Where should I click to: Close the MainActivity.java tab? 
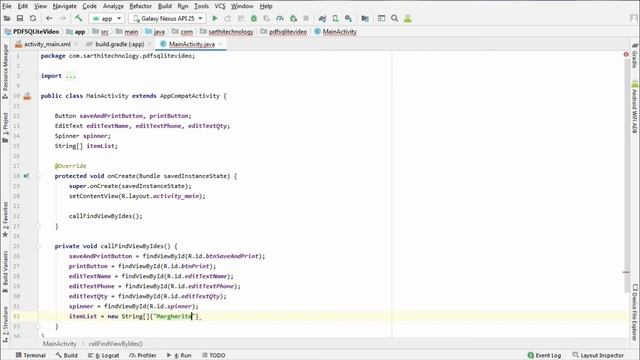point(220,44)
